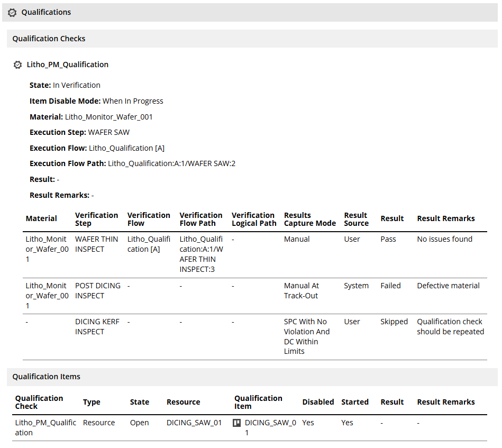Open the Litho_PM_Qualification check title

pyautogui.click(x=68, y=65)
